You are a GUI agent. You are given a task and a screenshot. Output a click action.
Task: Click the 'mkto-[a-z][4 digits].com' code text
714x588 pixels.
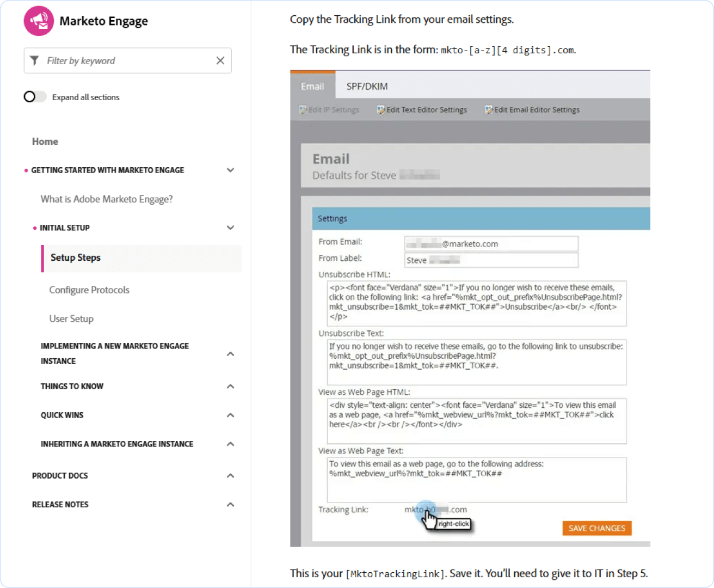click(507, 50)
